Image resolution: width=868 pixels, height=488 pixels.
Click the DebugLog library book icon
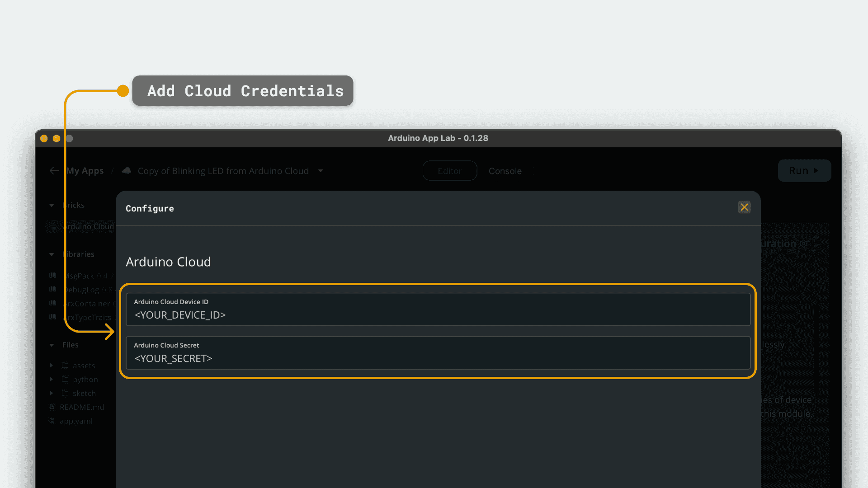pyautogui.click(x=52, y=289)
